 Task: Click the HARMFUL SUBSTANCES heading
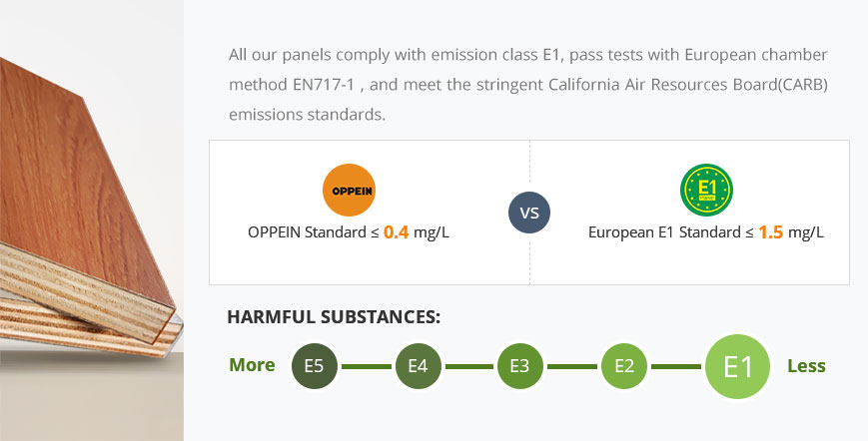pos(334,317)
